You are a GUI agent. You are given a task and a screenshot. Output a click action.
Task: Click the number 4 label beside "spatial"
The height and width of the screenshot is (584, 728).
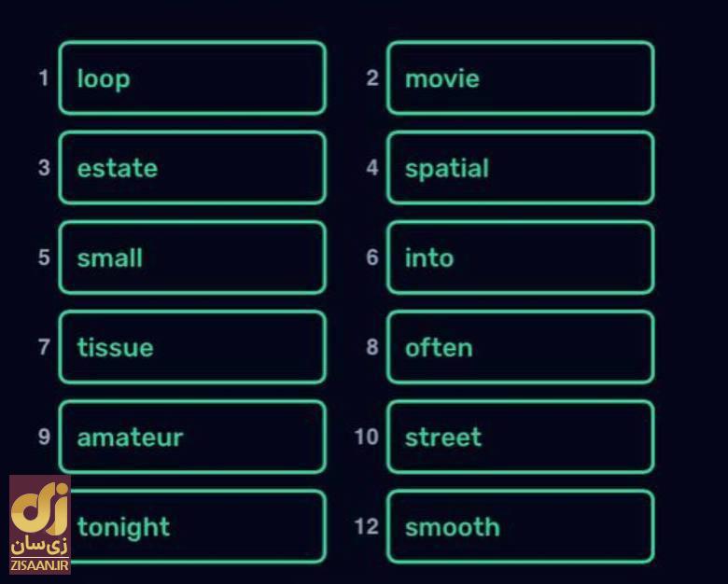point(372,168)
